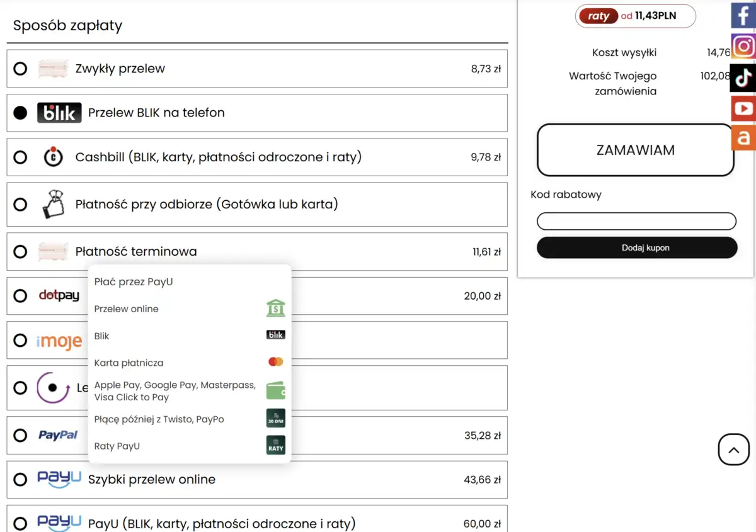Select the Zwykły przelew radio button

coord(20,69)
